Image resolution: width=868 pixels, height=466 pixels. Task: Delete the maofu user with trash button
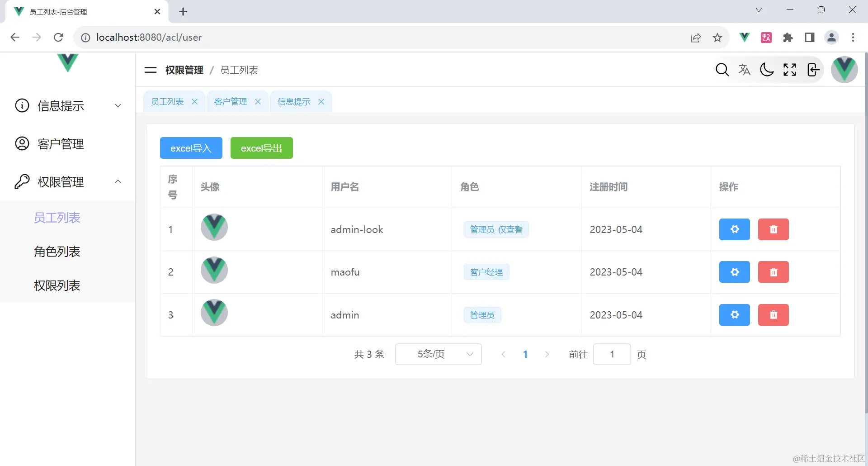pos(773,272)
